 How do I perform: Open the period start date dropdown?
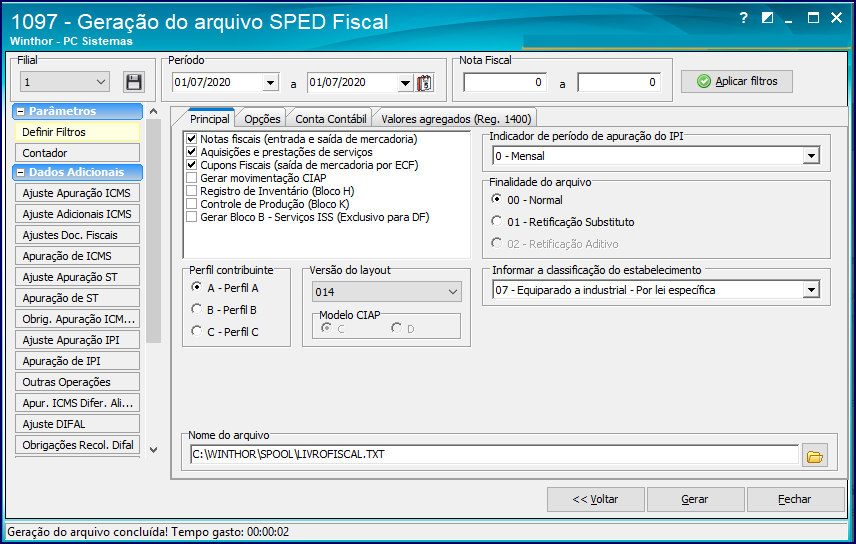(270, 82)
